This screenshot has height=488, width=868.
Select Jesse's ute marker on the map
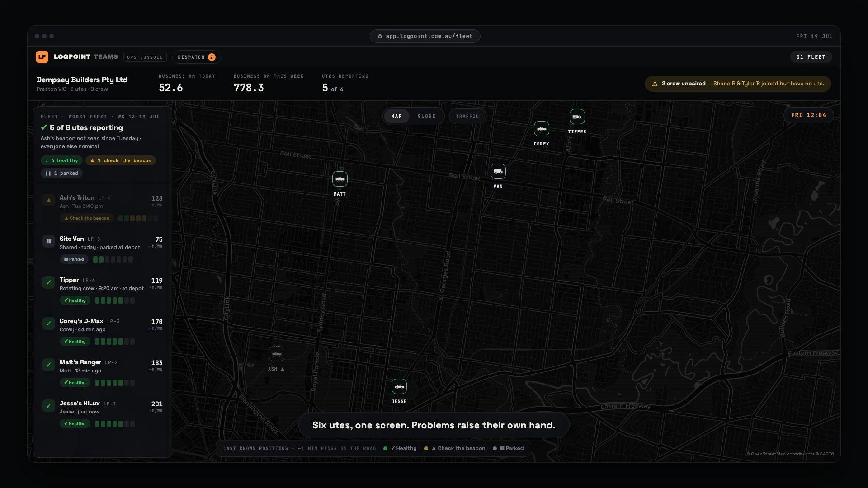pyautogui.click(x=399, y=386)
